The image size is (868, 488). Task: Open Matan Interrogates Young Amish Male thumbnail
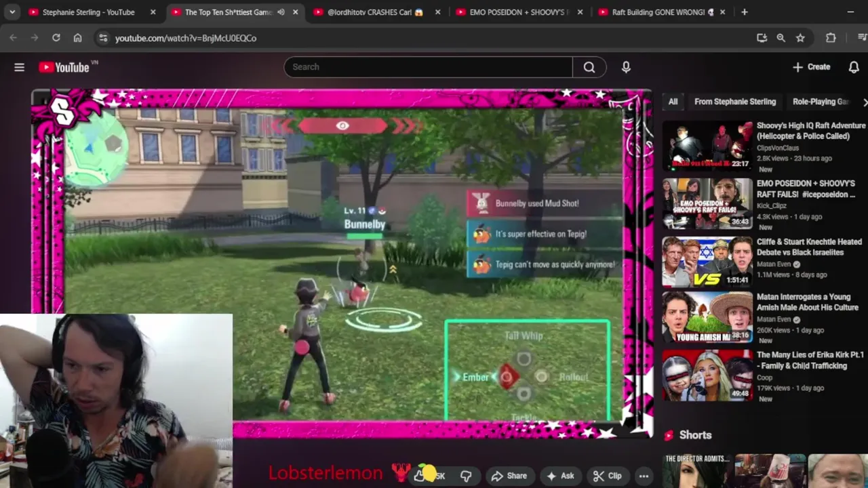click(707, 317)
